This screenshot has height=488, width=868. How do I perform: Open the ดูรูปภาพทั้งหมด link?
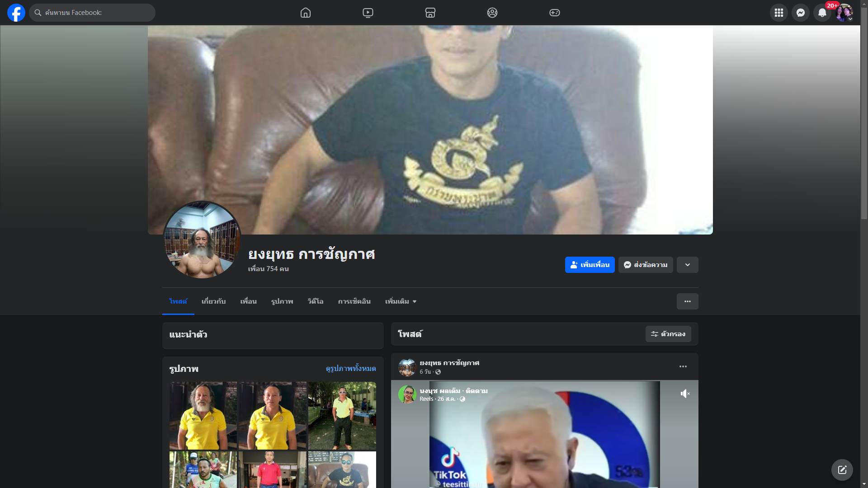351,369
